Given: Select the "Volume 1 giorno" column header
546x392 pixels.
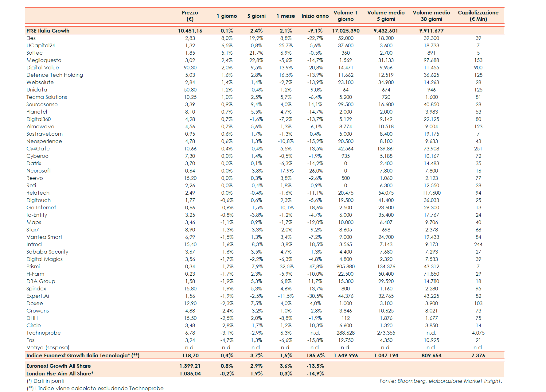Looking at the screenshot, I should [x=345, y=16].
